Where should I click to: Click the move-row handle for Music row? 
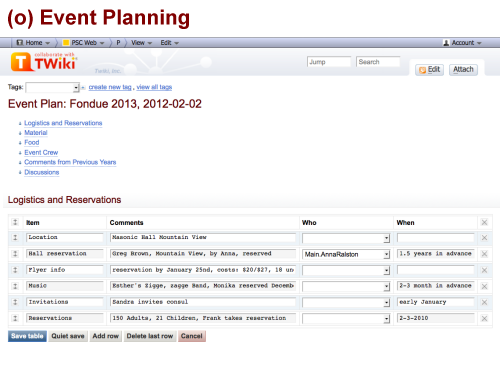[x=15, y=286]
